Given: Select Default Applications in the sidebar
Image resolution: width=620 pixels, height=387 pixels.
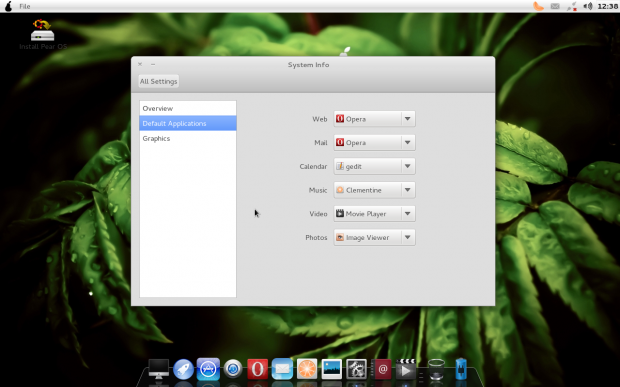Looking at the screenshot, I should [x=188, y=123].
